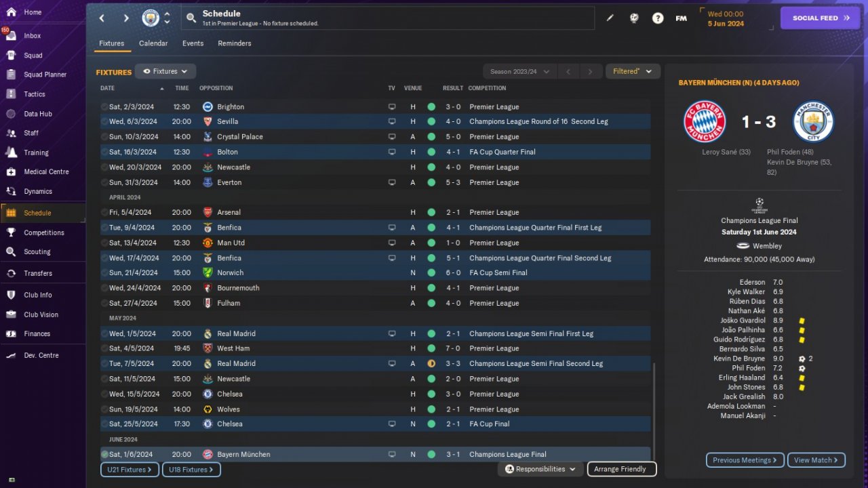Image resolution: width=868 pixels, height=488 pixels.
Task: Go to the previous season with the left chevron
Action: 568,71
